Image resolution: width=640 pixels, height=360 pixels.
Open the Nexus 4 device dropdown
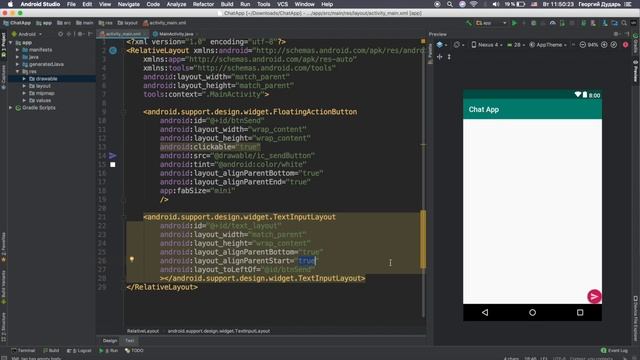(x=487, y=45)
